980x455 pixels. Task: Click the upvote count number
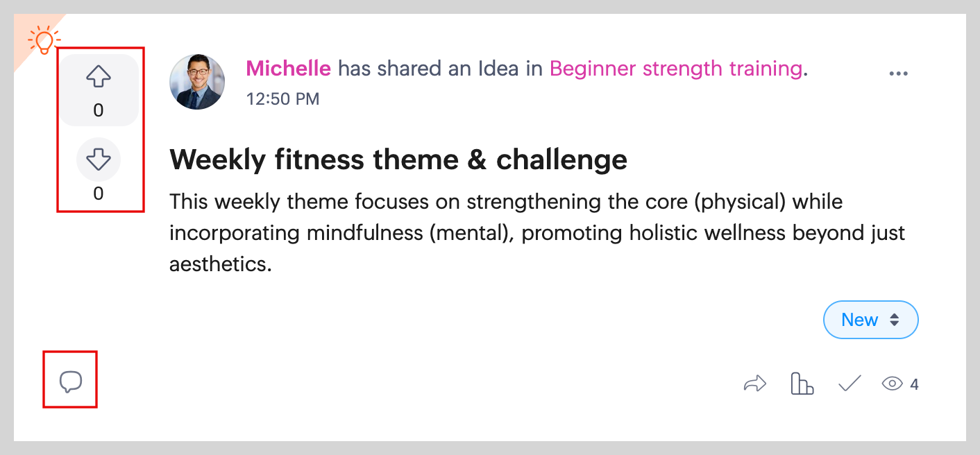pos(99,110)
